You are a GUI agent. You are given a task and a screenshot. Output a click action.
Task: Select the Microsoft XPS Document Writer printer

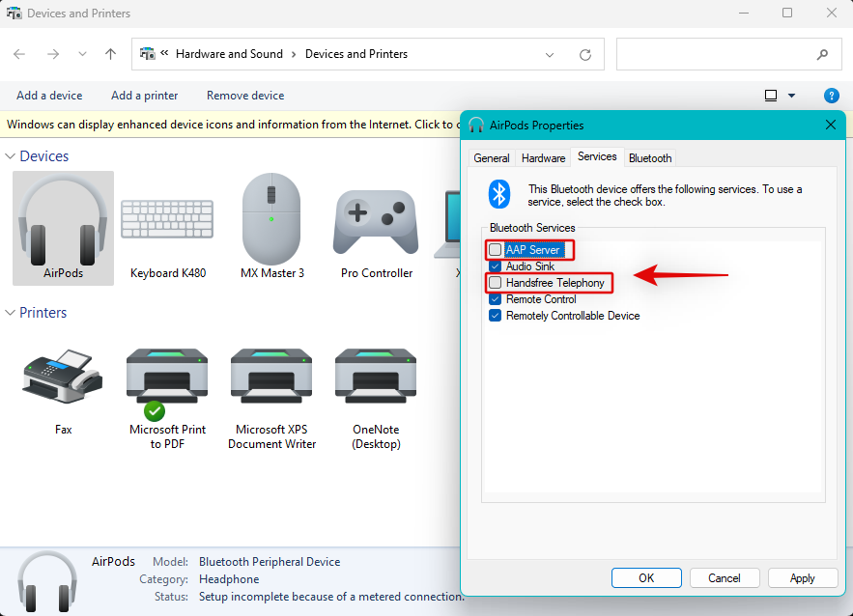(271, 399)
